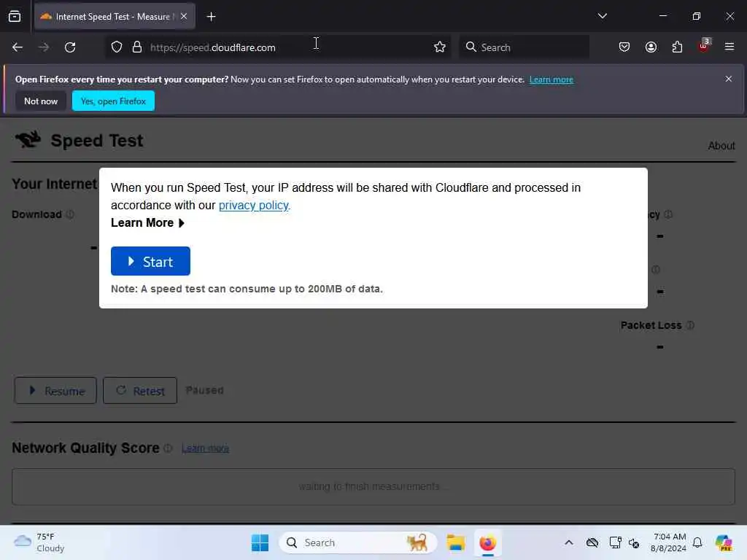This screenshot has width=747, height=560.
Task: Click the taskbar Search box
Action: [357, 542]
